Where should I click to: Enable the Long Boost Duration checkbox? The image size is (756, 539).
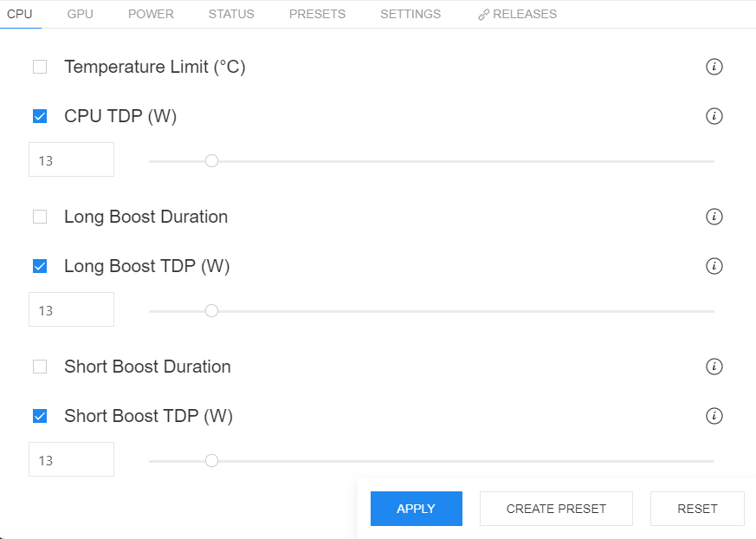(40, 217)
